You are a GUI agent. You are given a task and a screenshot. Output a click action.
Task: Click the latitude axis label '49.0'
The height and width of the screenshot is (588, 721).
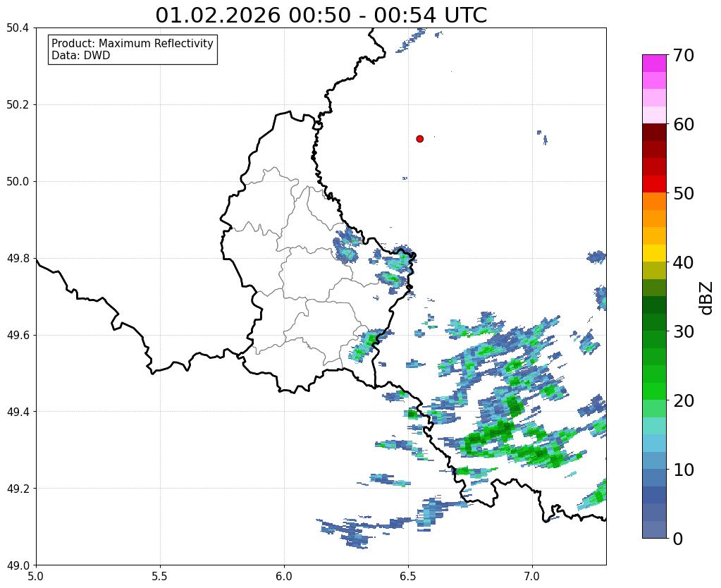18,565
